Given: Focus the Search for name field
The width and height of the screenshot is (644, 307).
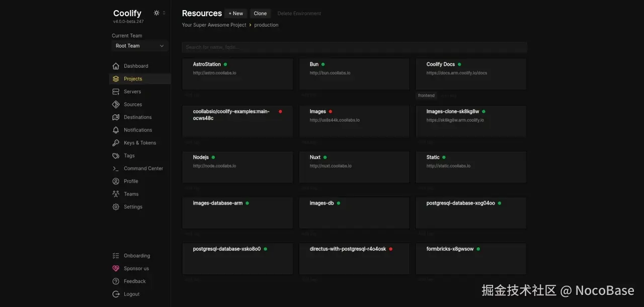Looking at the screenshot, I should (x=354, y=47).
